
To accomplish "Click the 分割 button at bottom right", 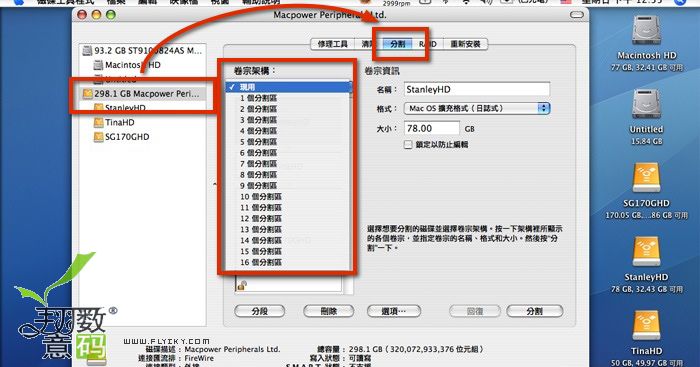I will tap(534, 311).
